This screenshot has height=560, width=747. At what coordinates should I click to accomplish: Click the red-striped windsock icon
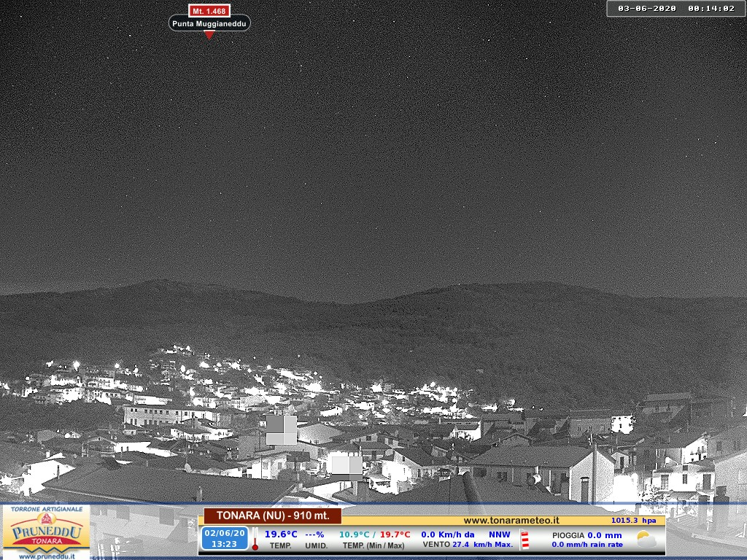coord(525,540)
